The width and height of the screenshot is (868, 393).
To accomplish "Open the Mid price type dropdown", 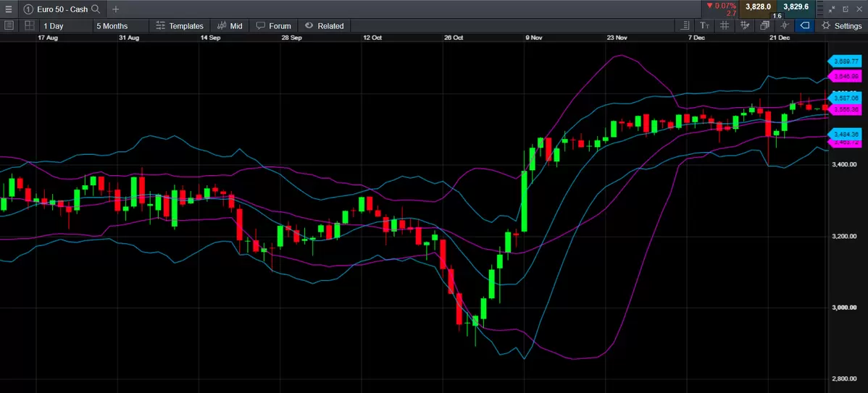I will [230, 26].
